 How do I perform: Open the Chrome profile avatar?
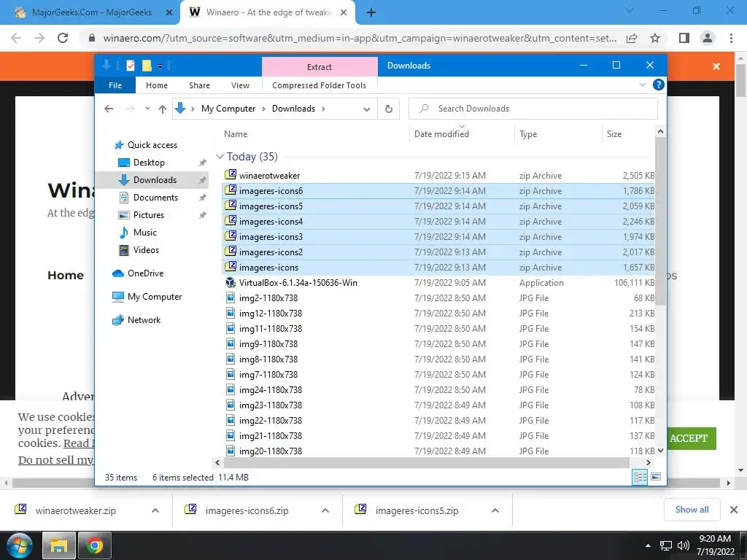click(x=708, y=38)
